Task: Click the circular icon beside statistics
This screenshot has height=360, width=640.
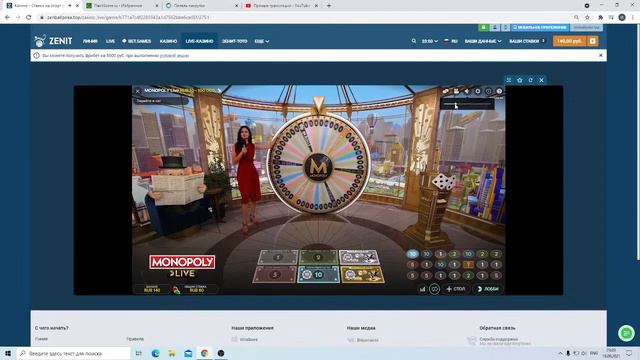Action: pos(434,289)
